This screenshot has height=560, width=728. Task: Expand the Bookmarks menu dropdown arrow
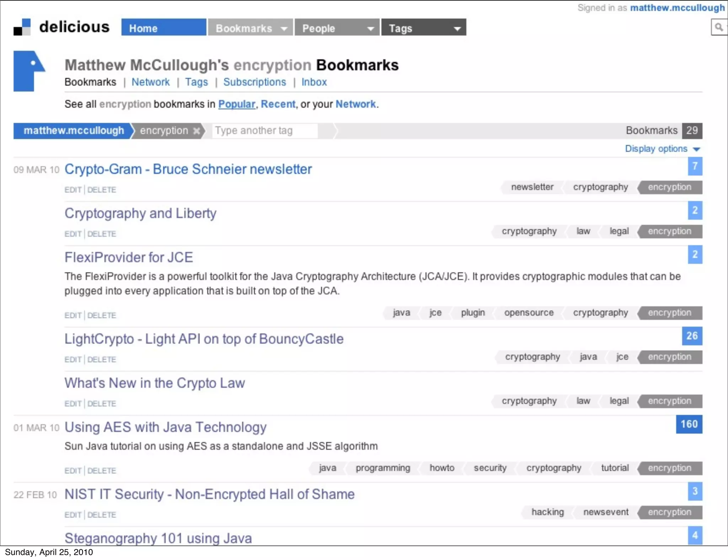pos(284,28)
